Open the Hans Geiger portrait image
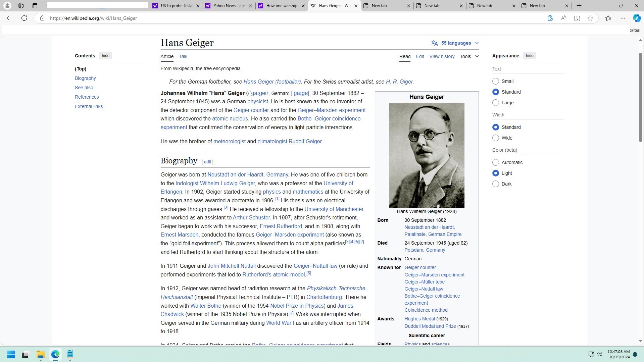The width and height of the screenshot is (644, 362). [x=427, y=155]
